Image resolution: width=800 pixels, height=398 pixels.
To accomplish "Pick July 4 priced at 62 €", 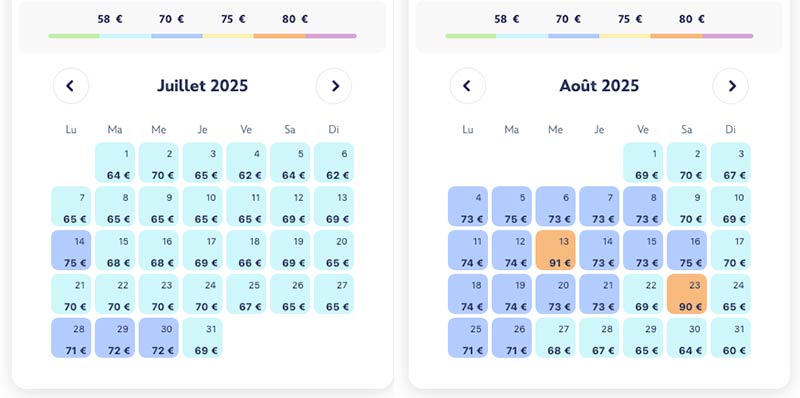I will click(x=246, y=162).
